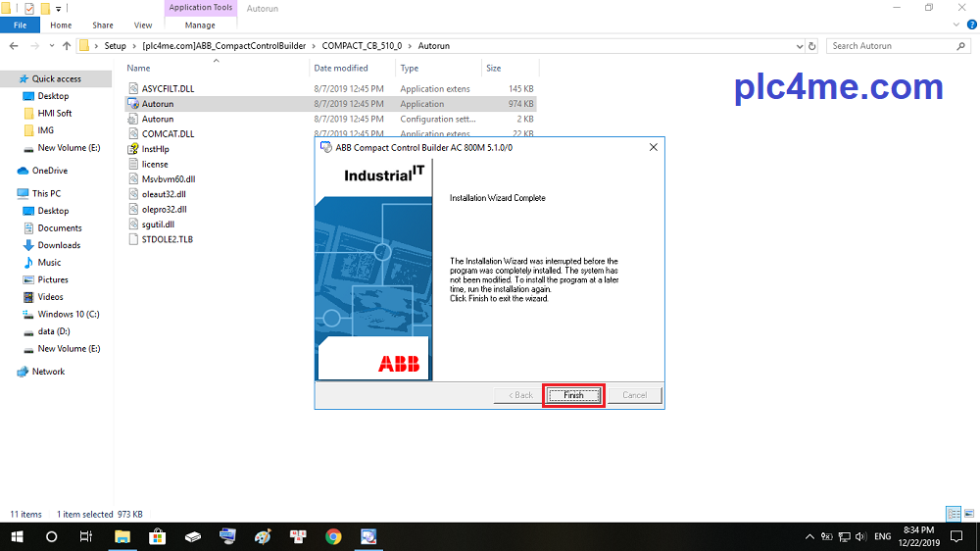
Task: Select the Autorun Configuration settings file
Action: (x=331, y=119)
